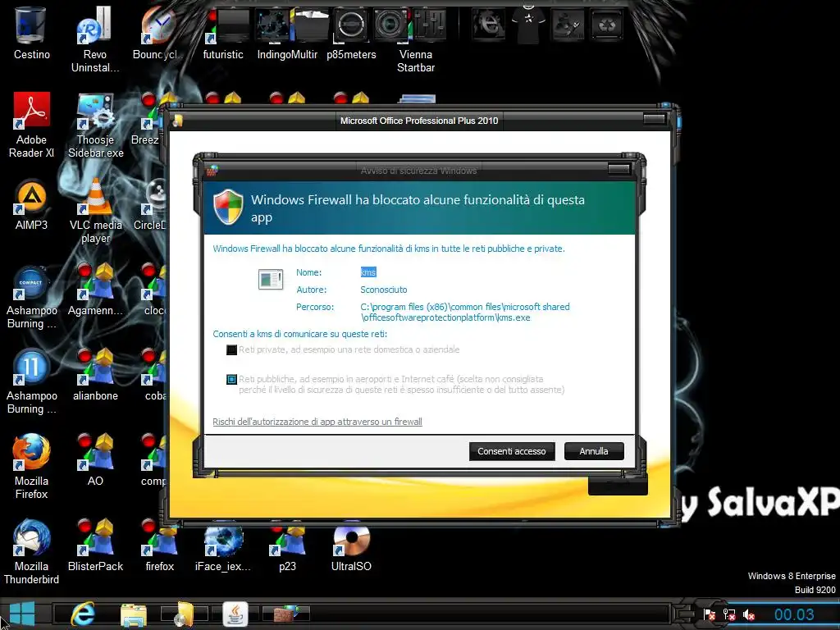Select the Agamenn... desktop icon
Viewport: 840px width, 630px height.
(95, 290)
